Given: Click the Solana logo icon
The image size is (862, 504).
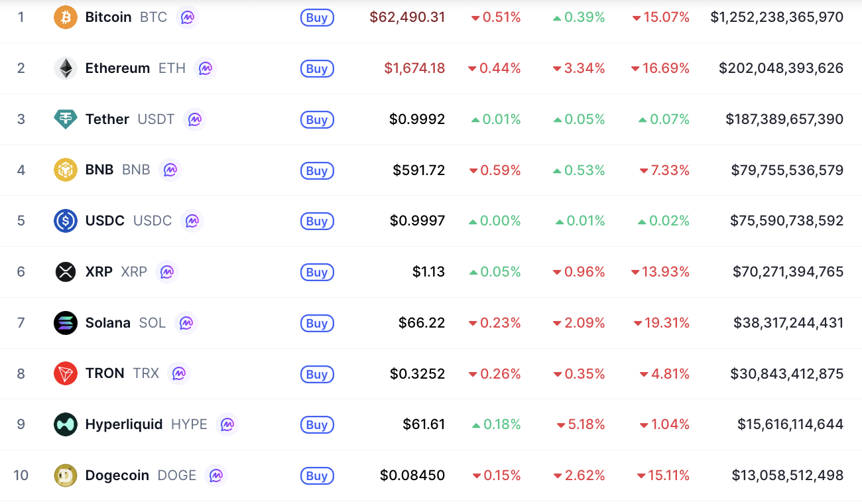Looking at the screenshot, I should click(66, 323).
